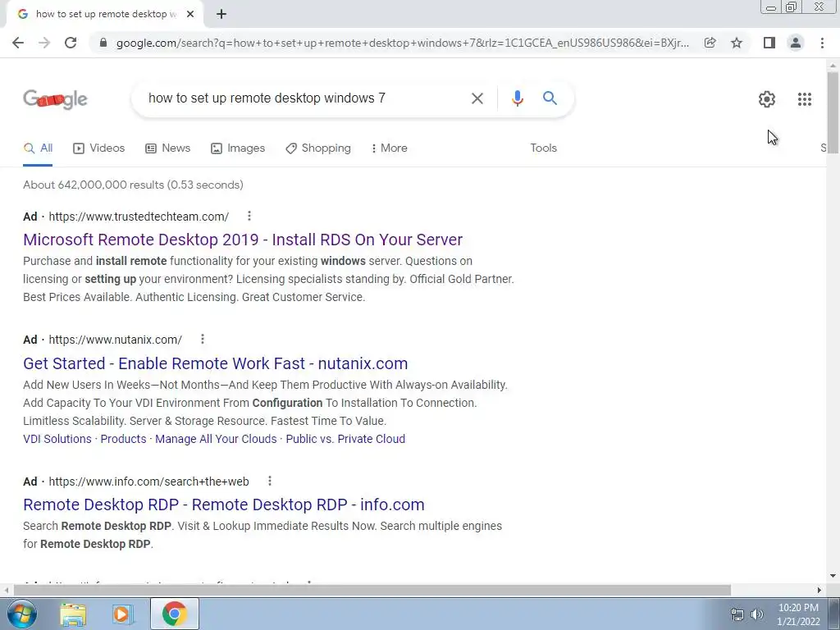840x630 pixels.
Task: Open 'Remote Desktop RDP - info.com' link
Action: click(x=224, y=504)
